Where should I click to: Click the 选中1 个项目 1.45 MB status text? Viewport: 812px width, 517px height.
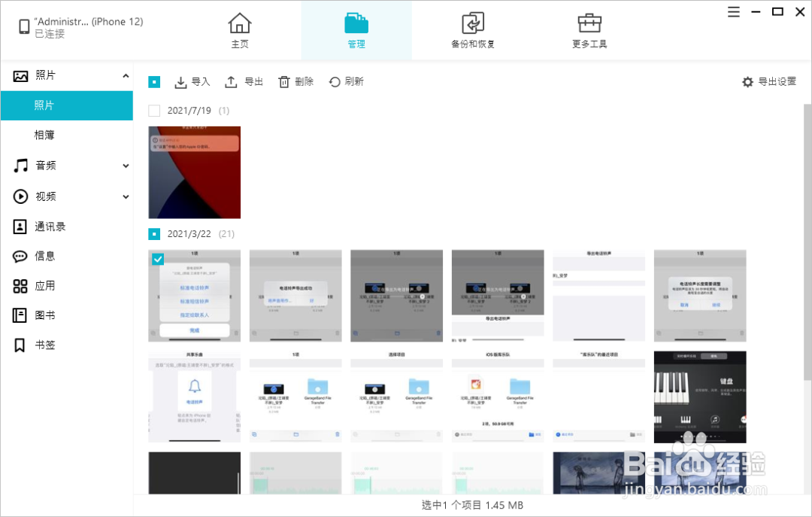(x=472, y=505)
